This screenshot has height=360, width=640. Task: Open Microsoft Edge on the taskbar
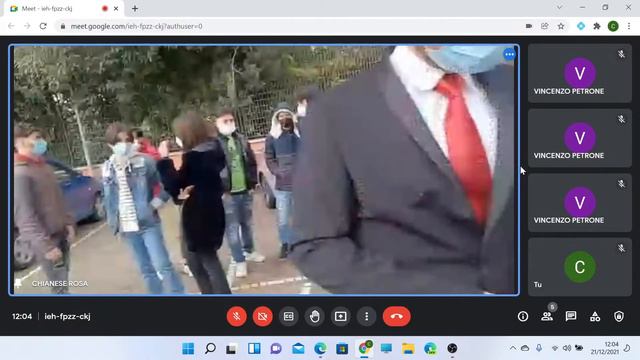coord(320,349)
